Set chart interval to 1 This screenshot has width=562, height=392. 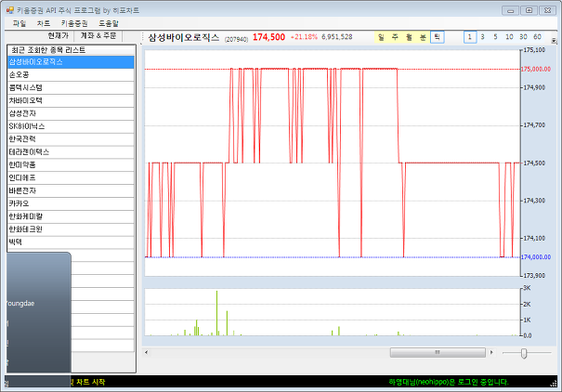coord(470,37)
